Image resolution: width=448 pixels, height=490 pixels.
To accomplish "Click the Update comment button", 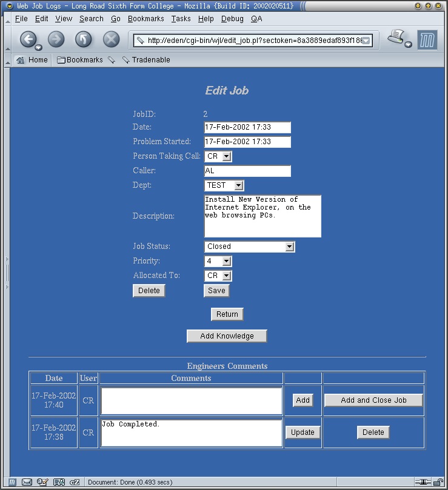I will [x=303, y=432].
